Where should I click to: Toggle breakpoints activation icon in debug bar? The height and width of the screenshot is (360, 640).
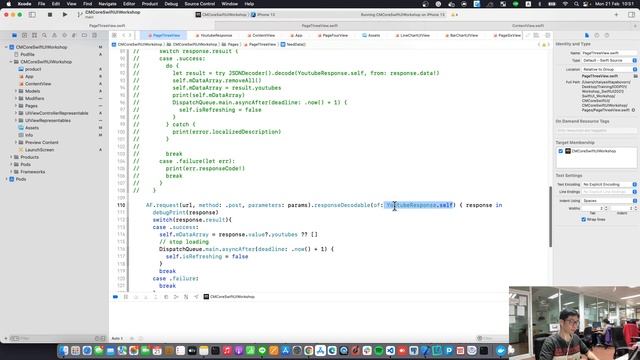[x=116, y=297]
